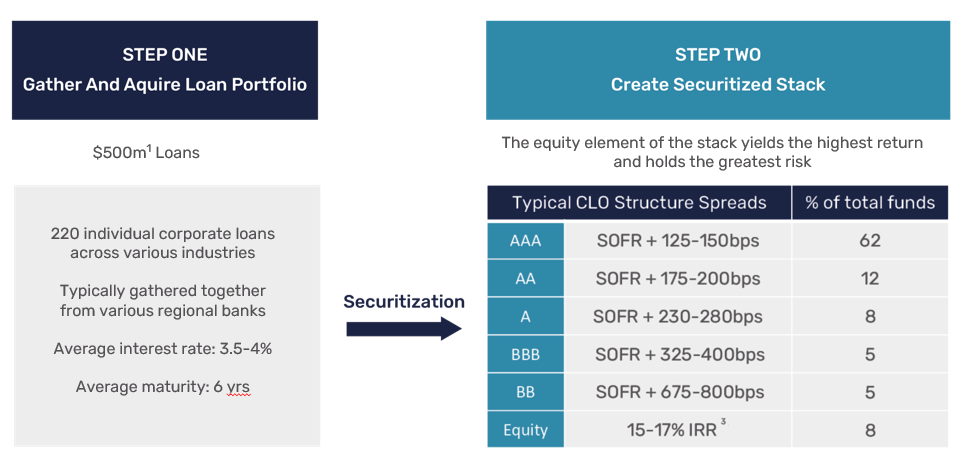The height and width of the screenshot is (464, 963).
Task: Click the BB tranche label cell
Action: [x=525, y=392]
